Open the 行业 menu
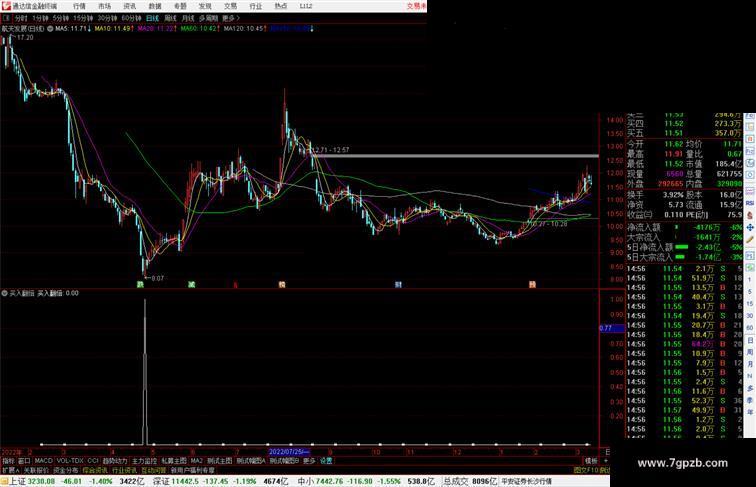The image size is (756, 487). point(256,6)
